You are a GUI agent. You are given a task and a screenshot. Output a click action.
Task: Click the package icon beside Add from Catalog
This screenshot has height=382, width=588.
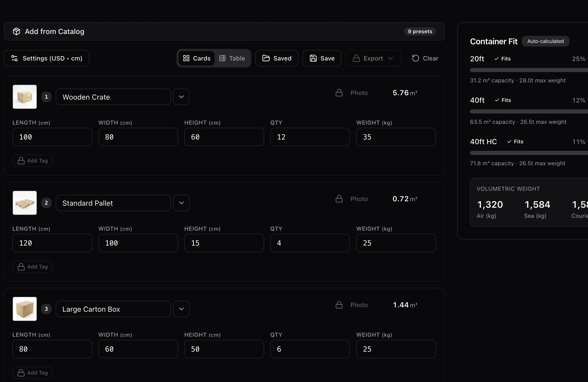pos(16,31)
